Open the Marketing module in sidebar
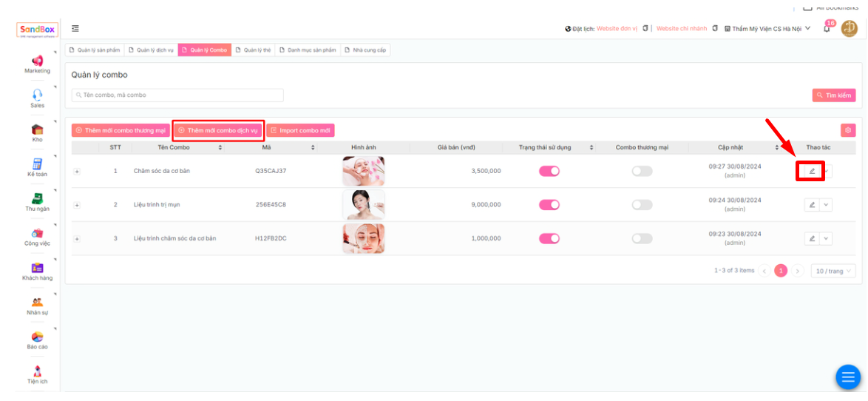 tap(37, 61)
